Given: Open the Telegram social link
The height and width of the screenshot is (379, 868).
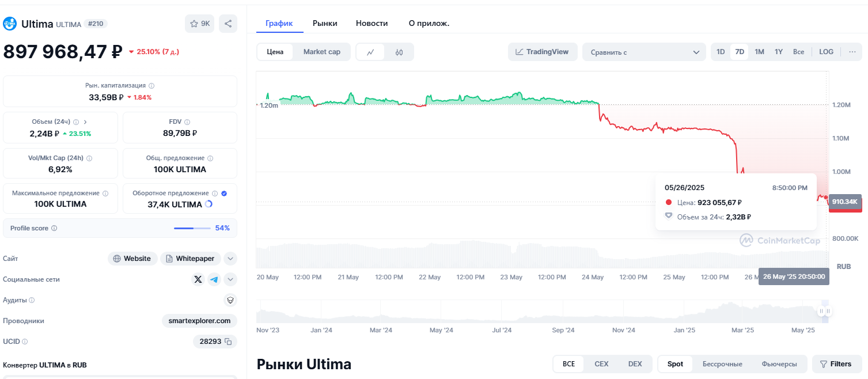Looking at the screenshot, I should click(x=214, y=279).
